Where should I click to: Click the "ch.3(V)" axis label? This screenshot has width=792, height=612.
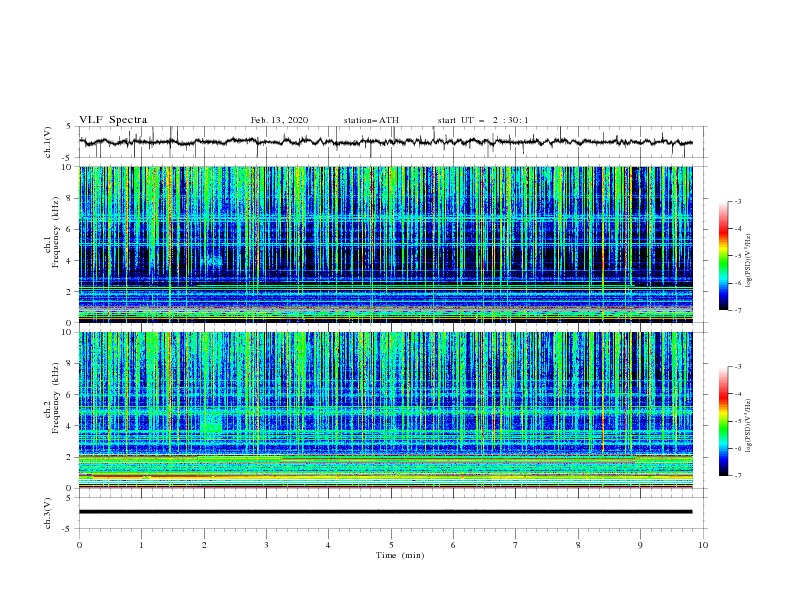pos(48,513)
